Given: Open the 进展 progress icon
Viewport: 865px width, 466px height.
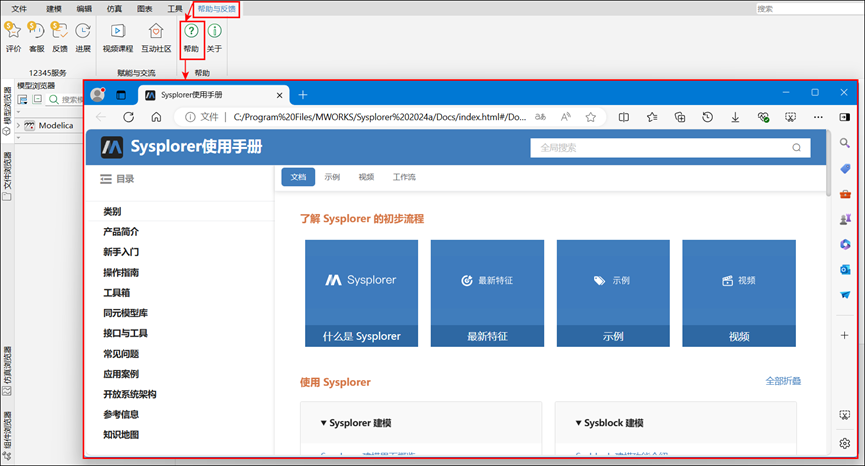Looking at the screenshot, I should (x=83, y=31).
